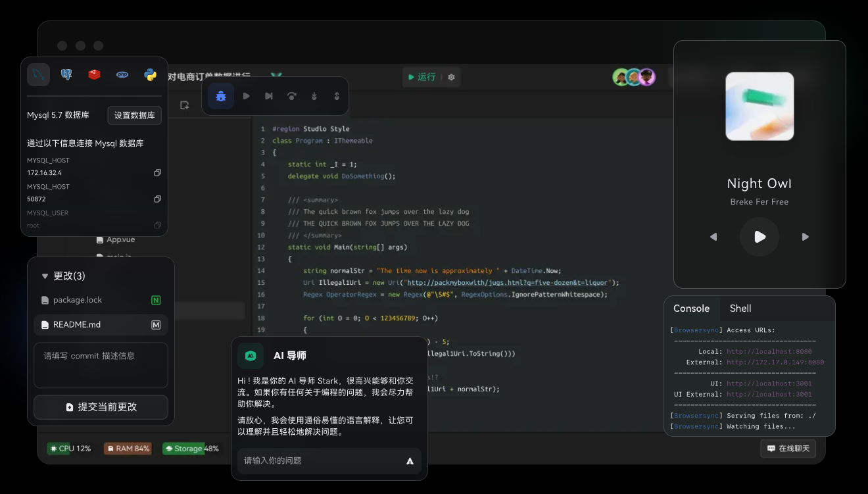Click the 172.16.32.4 host text
The width and height of the screenshot is (868, 494).
tap(44, 173)
